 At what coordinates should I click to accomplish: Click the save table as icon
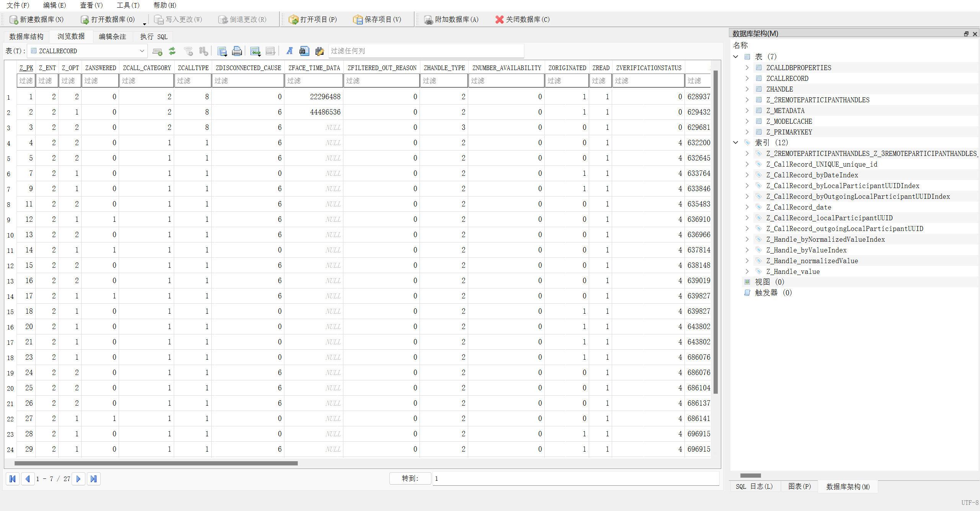222,51
